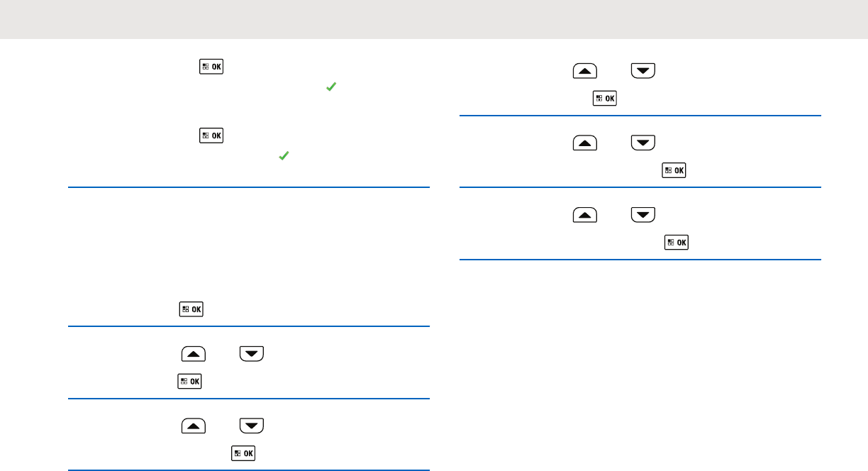
Task: Click the second OK key icon in left column
Action: point(211,135)
